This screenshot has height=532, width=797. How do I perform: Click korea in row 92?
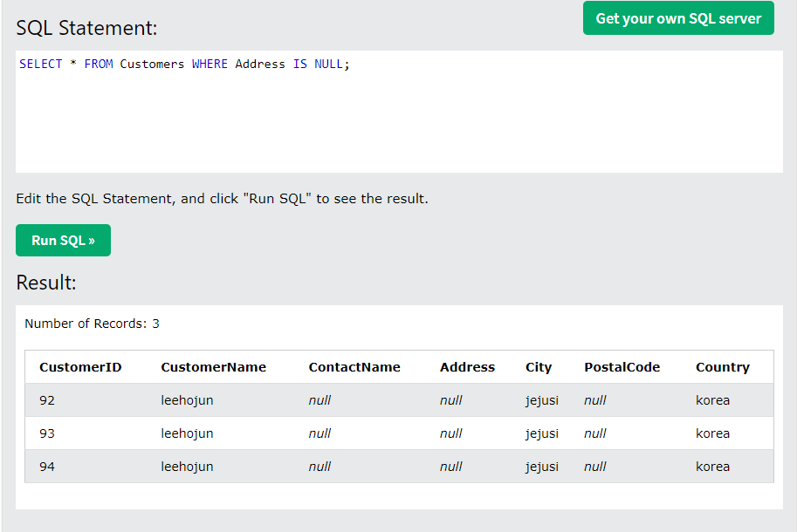point(712,400)
